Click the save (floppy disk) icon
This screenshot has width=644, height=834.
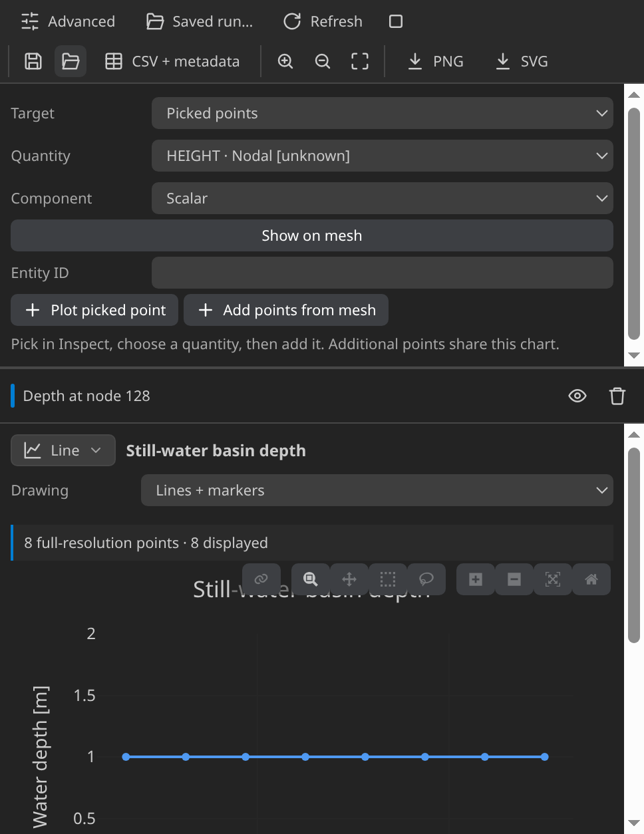click(33, 61)
